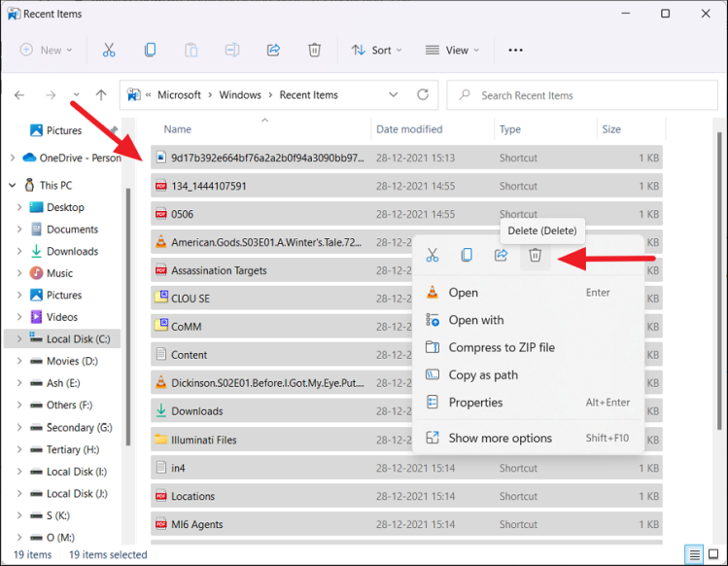Click the toolbar Cut scissors icon
This screenshot has height=566, width=728.
(109, 51)
